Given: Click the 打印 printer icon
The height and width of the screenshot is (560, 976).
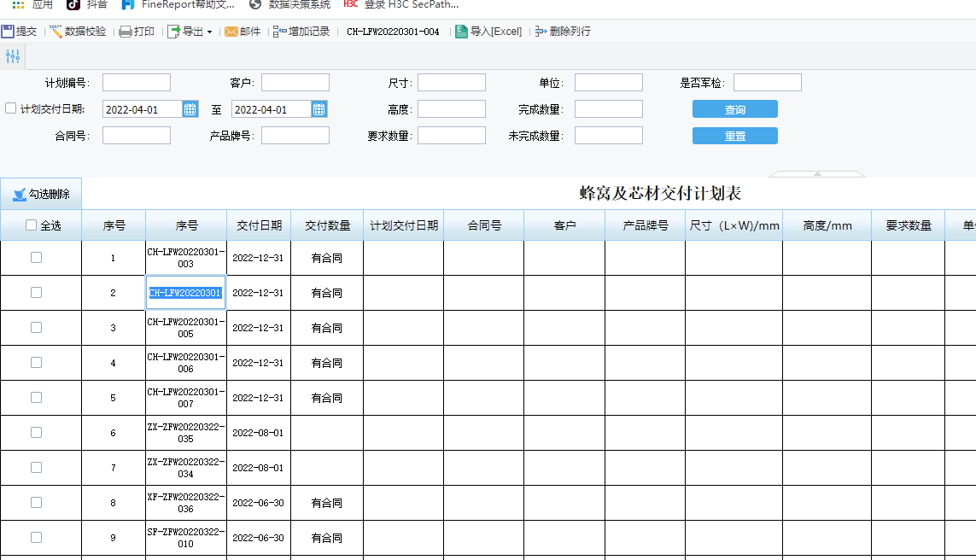Looking at the screenshot, I should coord(126,31).
